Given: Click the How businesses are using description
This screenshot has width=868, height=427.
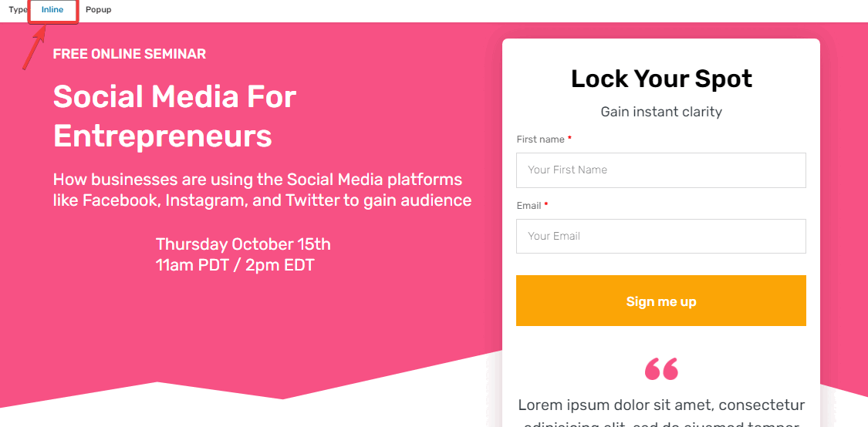Looking at the screenshot, I should [262, 190].
